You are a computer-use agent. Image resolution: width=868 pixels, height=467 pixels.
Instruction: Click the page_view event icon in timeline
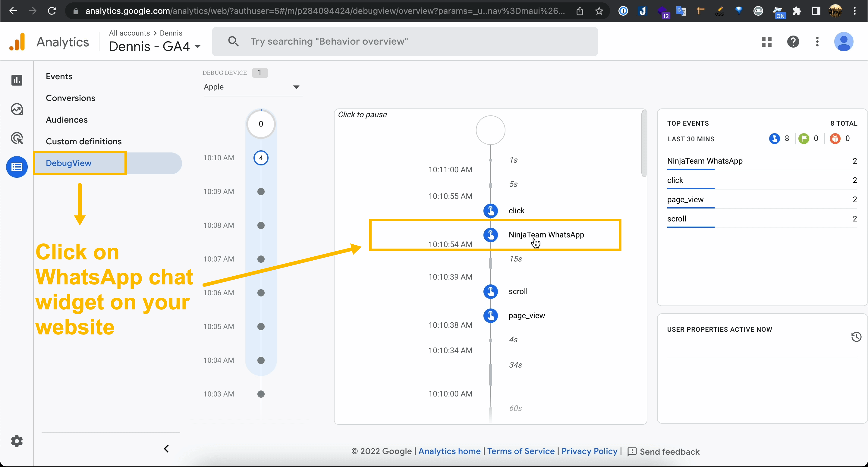[x=491, y=316]
